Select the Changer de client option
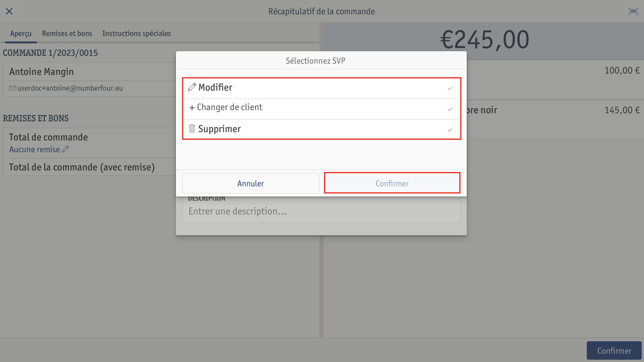This screenshot has width=644, height=362. [x=322, y=109]
